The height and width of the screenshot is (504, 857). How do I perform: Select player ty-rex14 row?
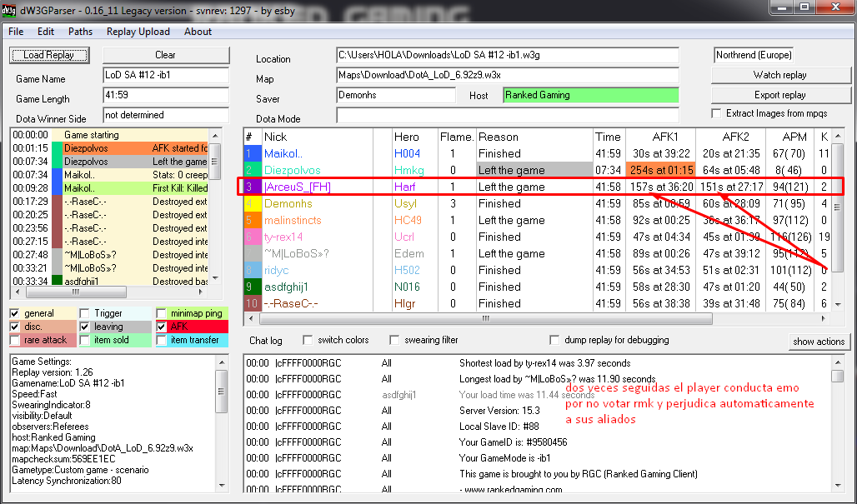(x=537, y=237)
